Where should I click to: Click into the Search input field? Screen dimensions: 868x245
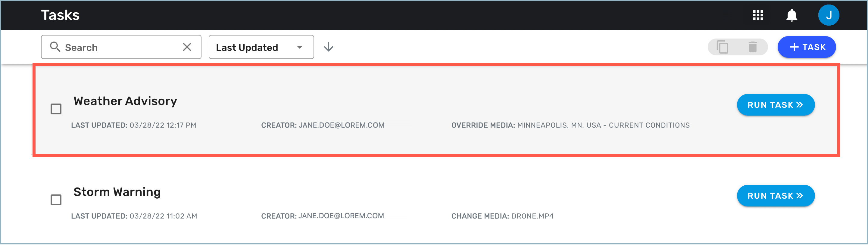pyautogui.click(x=121, y=47)
